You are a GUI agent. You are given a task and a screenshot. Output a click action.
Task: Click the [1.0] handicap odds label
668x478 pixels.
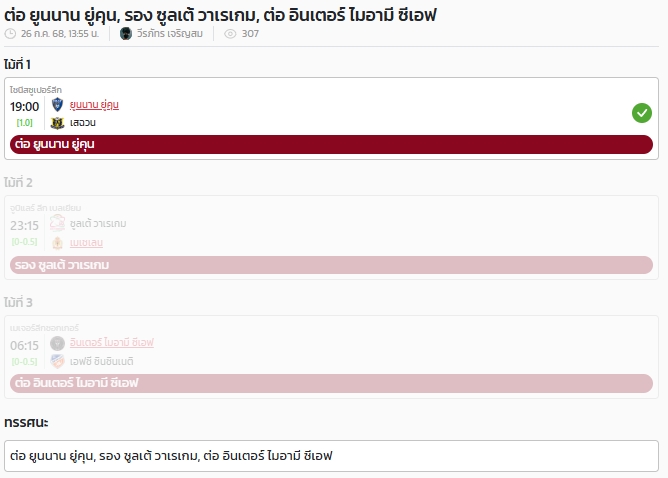pos(24,123)
